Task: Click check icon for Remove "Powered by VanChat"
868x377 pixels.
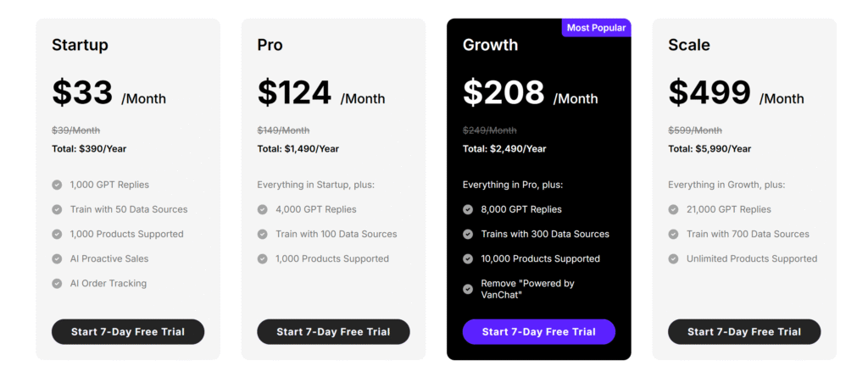Action: coord(468,289)
